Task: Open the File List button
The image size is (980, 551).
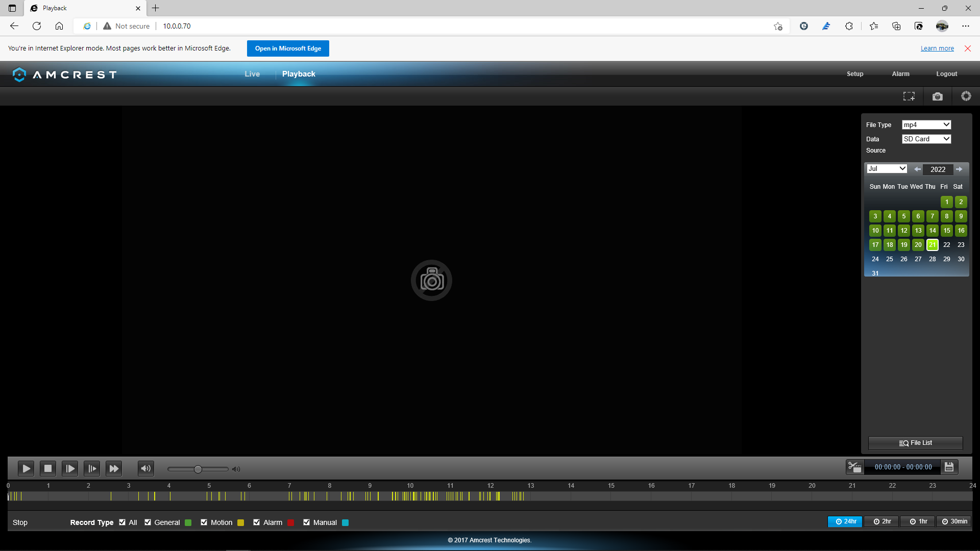Action: [x=916, y=443]
